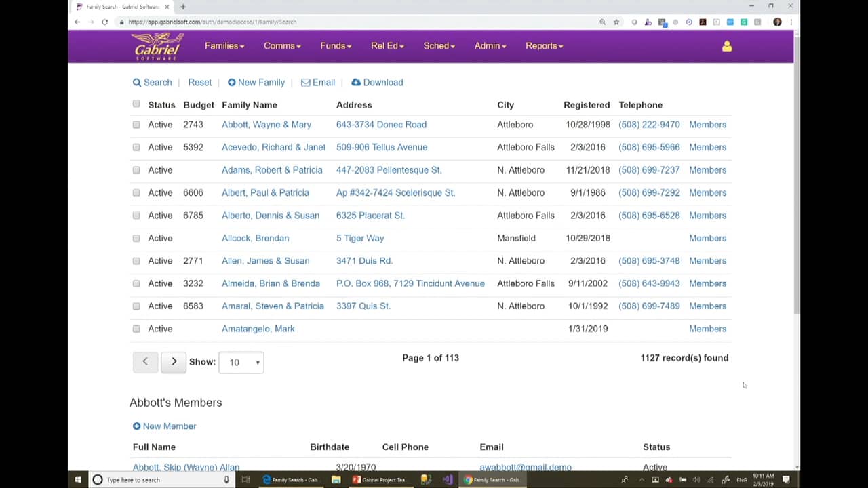This screenshot has height=488, width=868.
Task: Open address 509-906 Tellus Avenue
Action: [382, 147]
